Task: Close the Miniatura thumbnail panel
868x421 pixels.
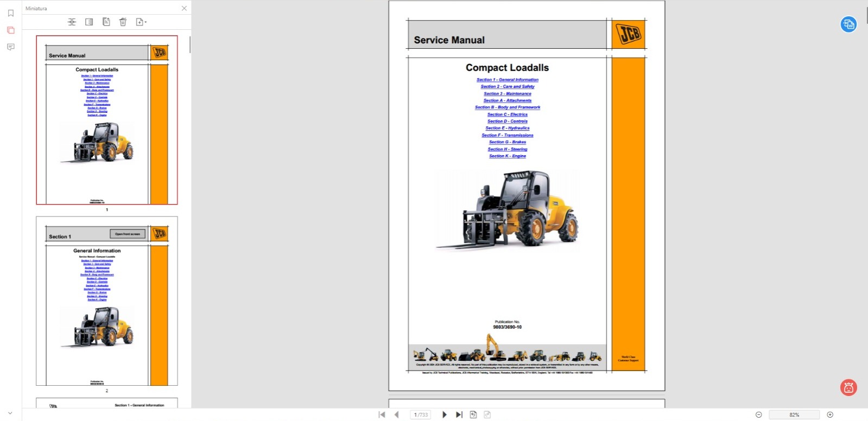Action: [x=184, y=8]
